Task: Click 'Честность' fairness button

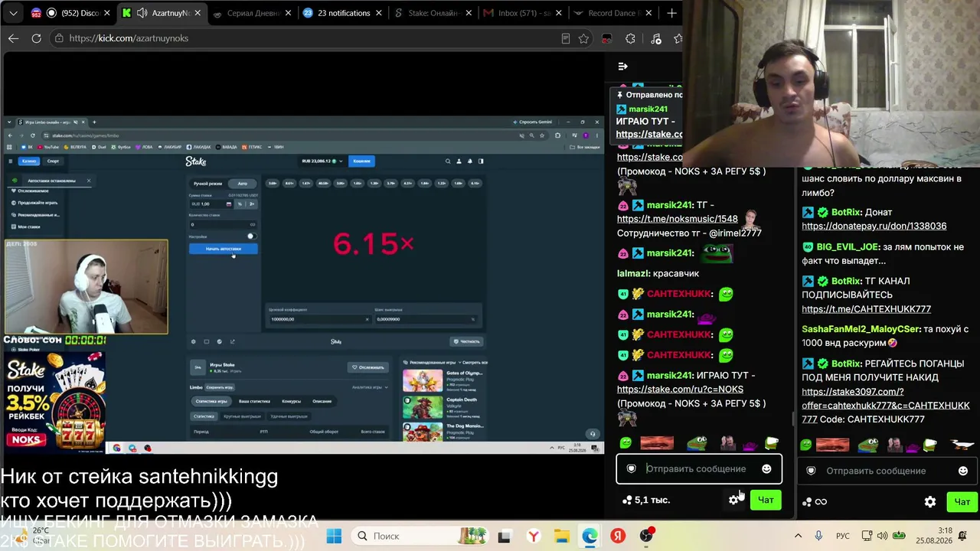Action: pyautogui.click(x=467, y=341)
